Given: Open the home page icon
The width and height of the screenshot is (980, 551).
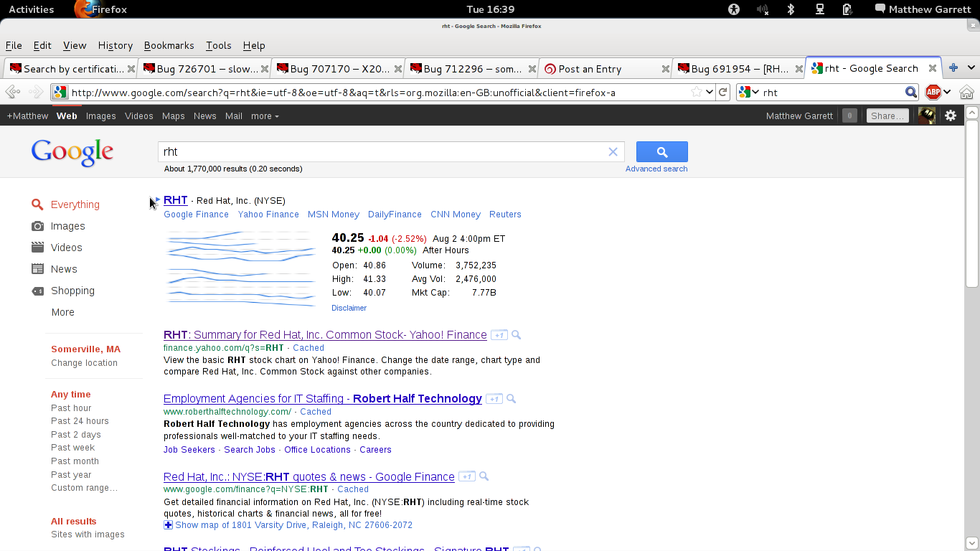Looking at the screenshot, I should pyautogui.click(x=966, y=92).
